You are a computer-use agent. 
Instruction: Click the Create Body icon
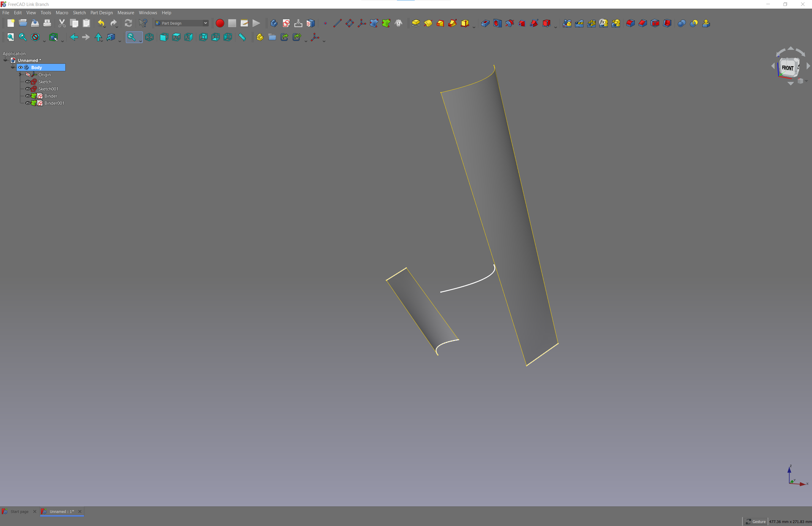coord(274,23)
